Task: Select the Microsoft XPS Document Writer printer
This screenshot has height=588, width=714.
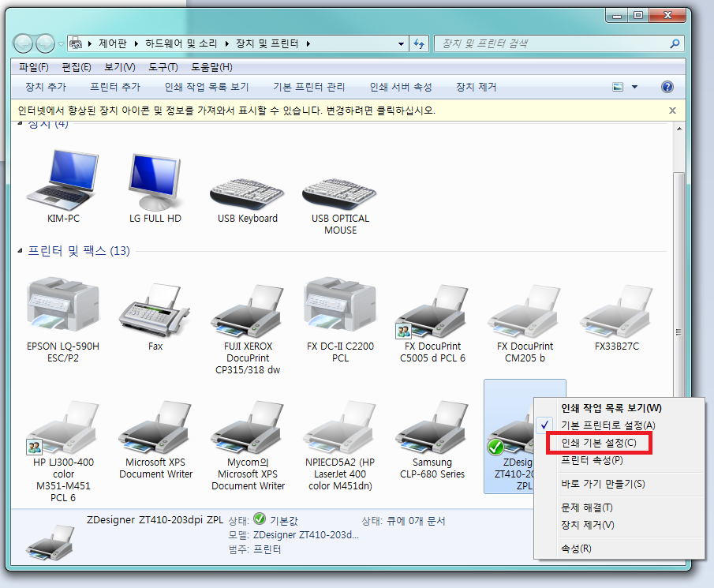Action: pos(155,427)
